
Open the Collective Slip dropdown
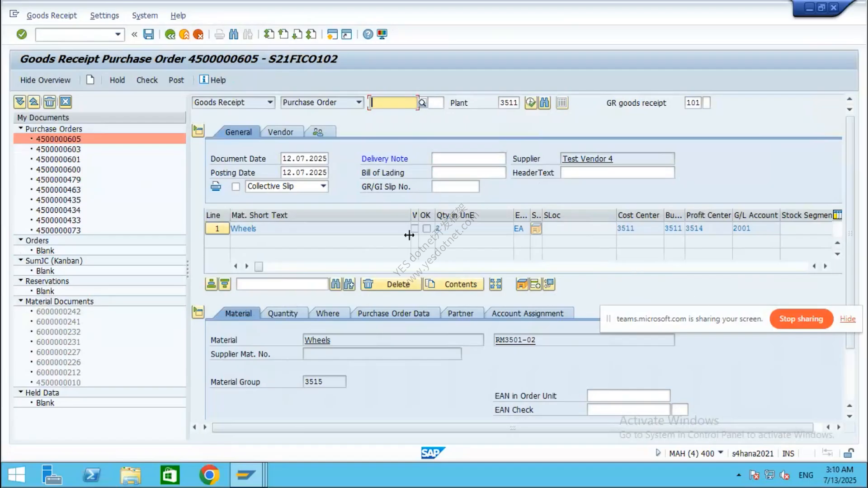(x=323, y=186)
